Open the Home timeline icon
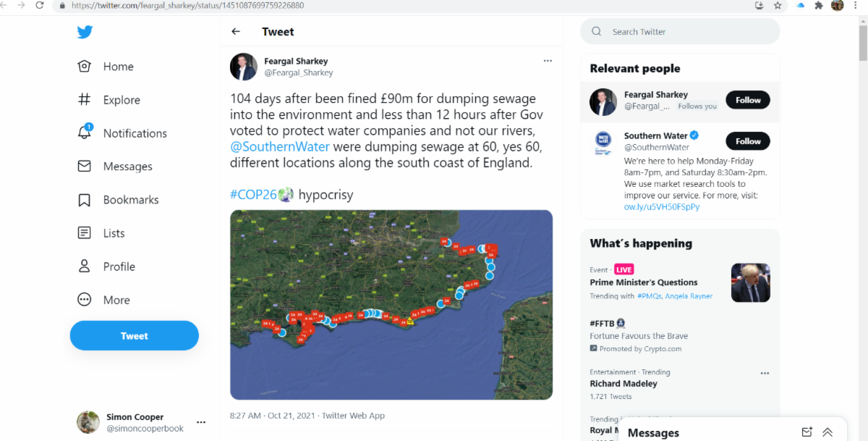Image resolution: width=868 pixels, height=441 pixels. coord(85,67)
